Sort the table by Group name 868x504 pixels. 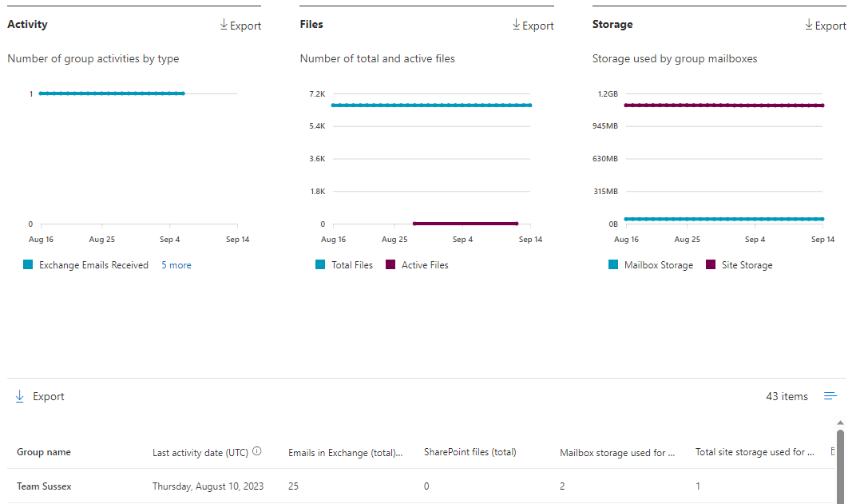[43, 451]
